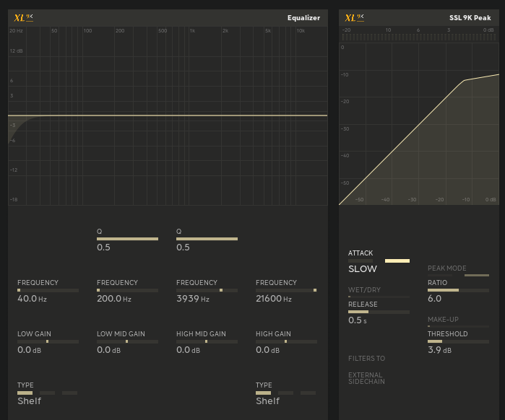This screenshot has width=505, height=420.
Task: Adjust the low mid Q slider above 200.0 Hz
Action: tap(127, 239)
